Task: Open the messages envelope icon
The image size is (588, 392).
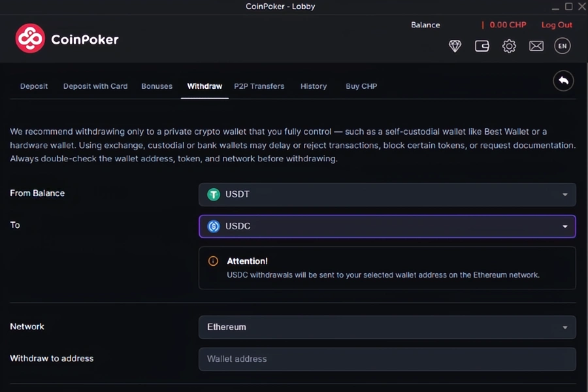Action: click(x=536, y=46)
